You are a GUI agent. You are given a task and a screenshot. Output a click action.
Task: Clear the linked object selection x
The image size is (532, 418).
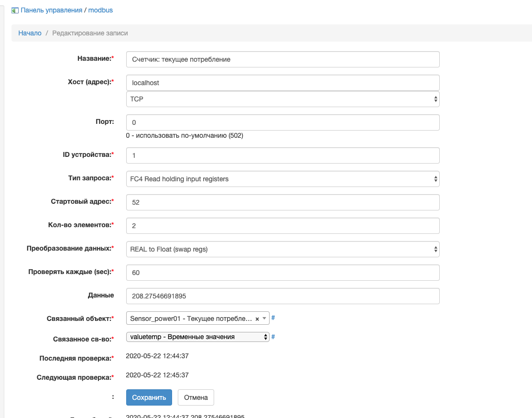point(257,319)
